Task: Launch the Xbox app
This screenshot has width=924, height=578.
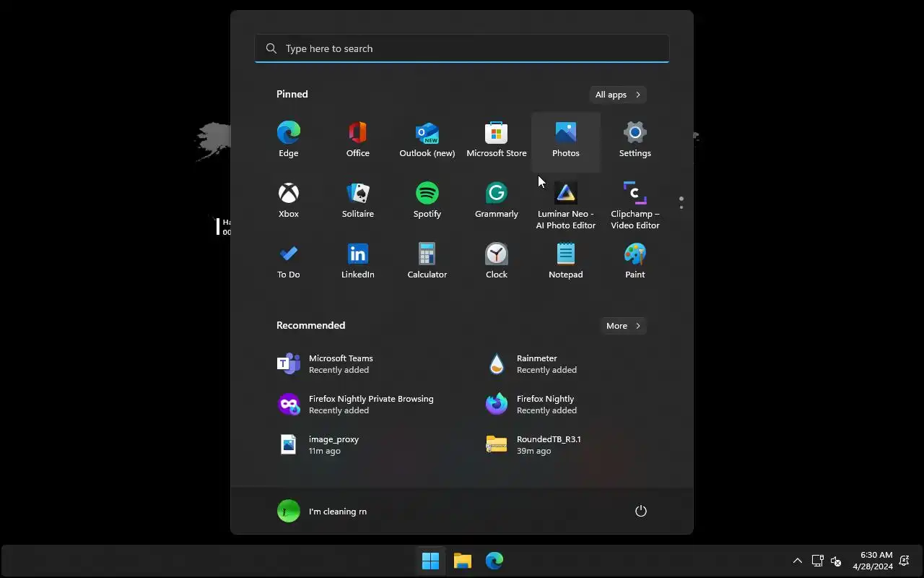Action: 289,202
